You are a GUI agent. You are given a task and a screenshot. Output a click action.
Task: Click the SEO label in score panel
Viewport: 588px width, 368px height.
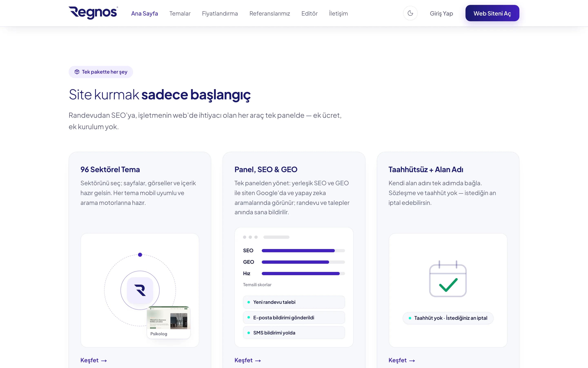248,250
